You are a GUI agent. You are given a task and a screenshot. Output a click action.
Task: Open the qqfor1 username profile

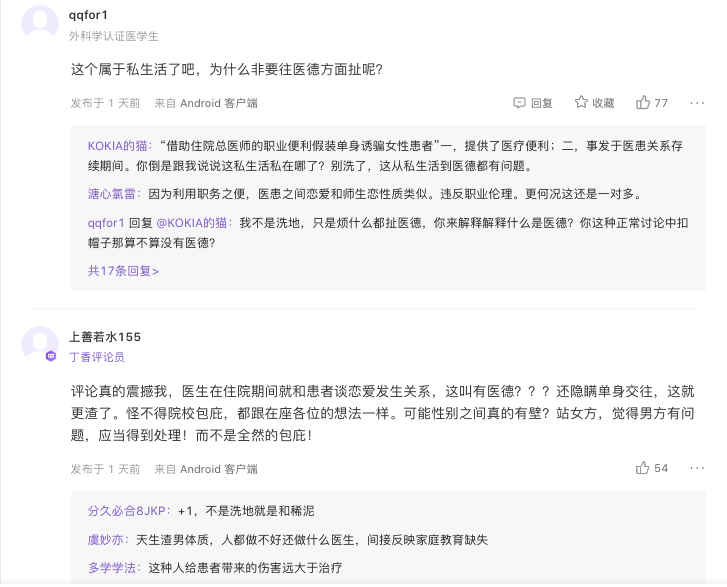click(88, 15)
